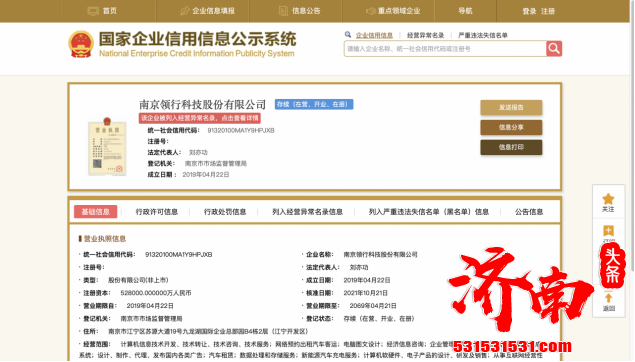Switch to 行政许可信息 tab
Viewport: 635px width, 362px height.
pos(157,212)
